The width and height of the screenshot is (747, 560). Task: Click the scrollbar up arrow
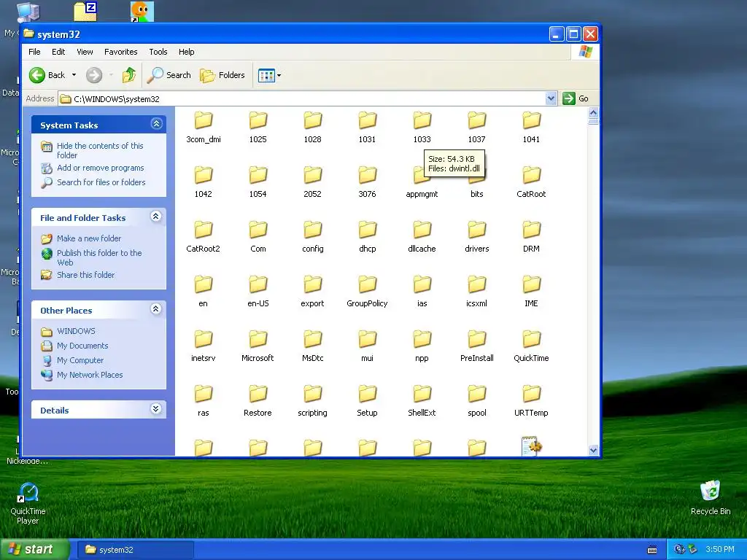coord(593,113)
